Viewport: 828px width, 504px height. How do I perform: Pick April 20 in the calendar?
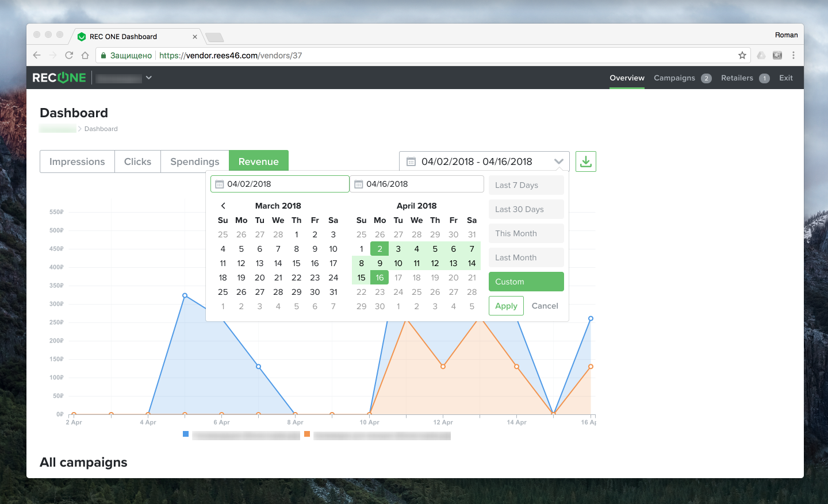click(x=453, y=278)
